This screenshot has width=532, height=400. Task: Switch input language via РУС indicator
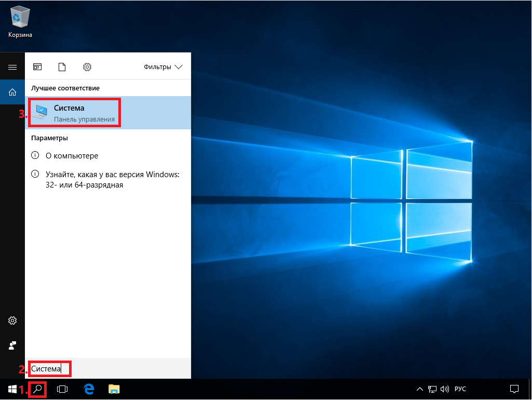pos(460,389)
